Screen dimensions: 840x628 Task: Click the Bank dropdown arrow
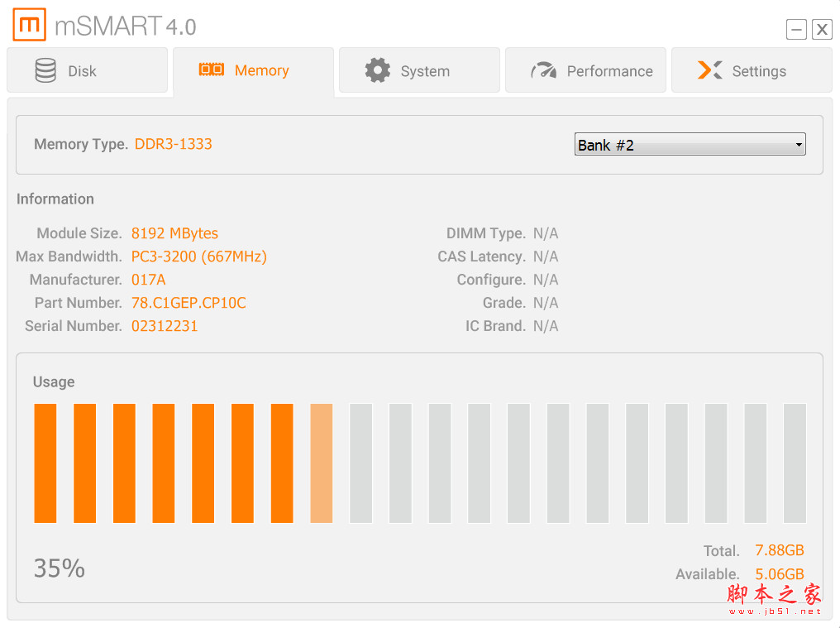pyautogui.click(x=799, y=145)
